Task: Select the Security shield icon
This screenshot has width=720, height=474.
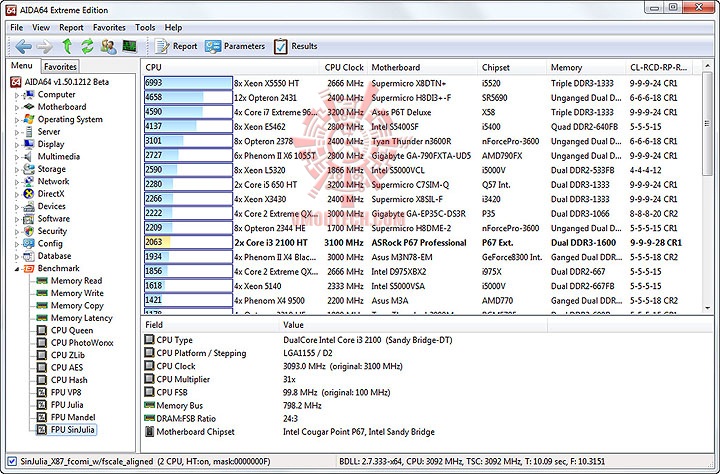Action: tap(28, 231)
